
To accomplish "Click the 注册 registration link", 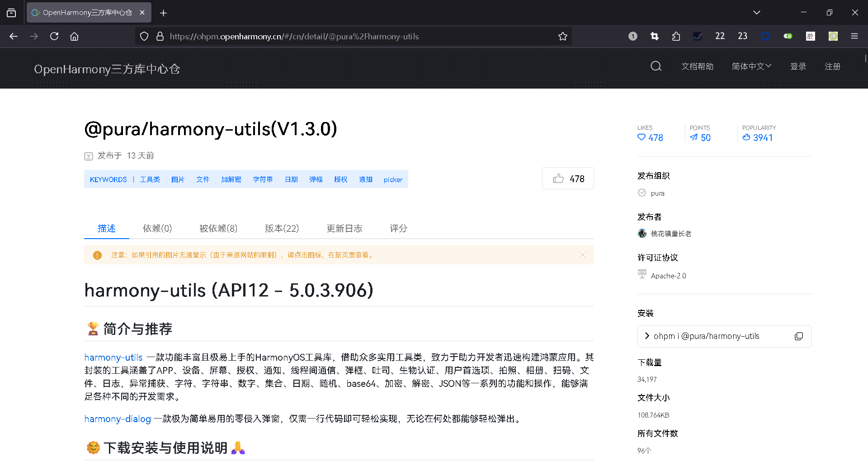I will pyautogui.click(x=832, y=66).
